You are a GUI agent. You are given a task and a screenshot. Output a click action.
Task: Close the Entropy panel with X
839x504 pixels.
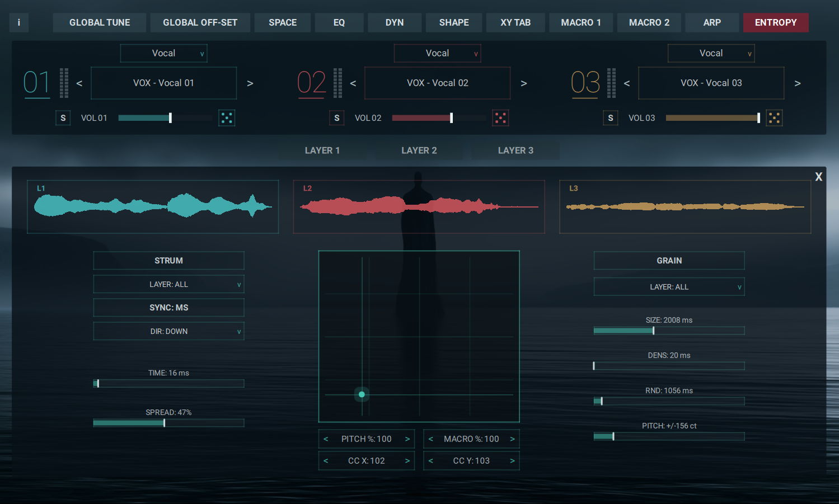819,177
